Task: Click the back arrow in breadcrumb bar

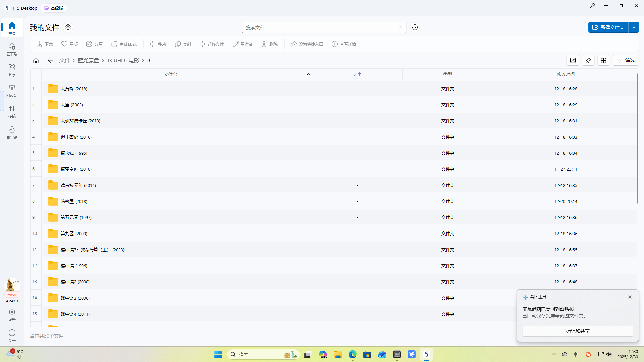Action: [50, 60]
